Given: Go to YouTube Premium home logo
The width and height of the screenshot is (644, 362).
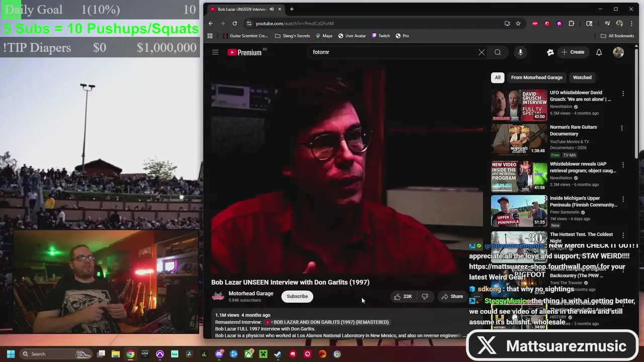Looking at the screenshot, I should click(245, 52).
